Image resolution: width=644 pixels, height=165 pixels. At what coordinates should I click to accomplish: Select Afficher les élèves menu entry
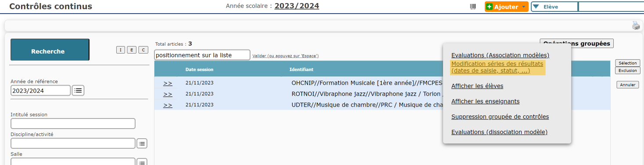477,86
